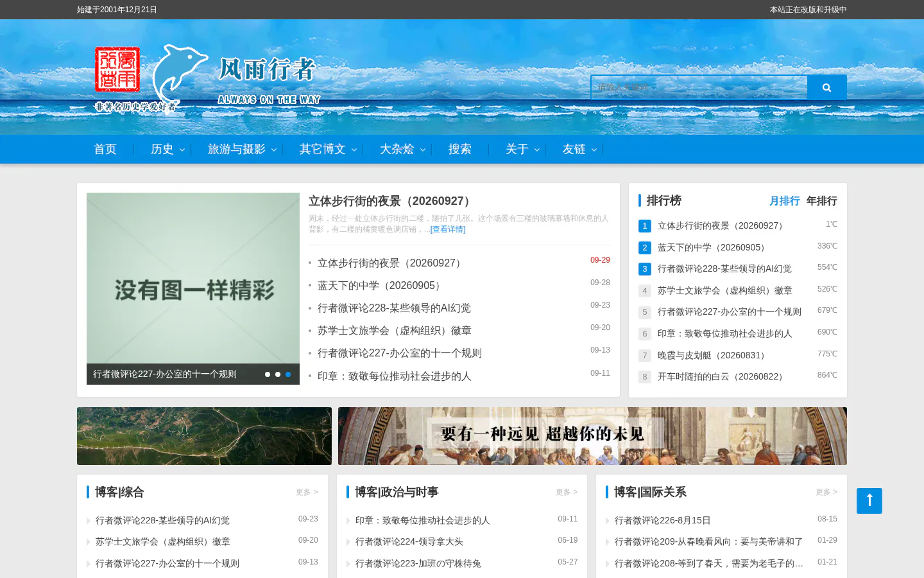Open rank 1 立体步行街的夜景 in 排行榜
Viewport: 924px width, 578px height.
coord(721,226)
